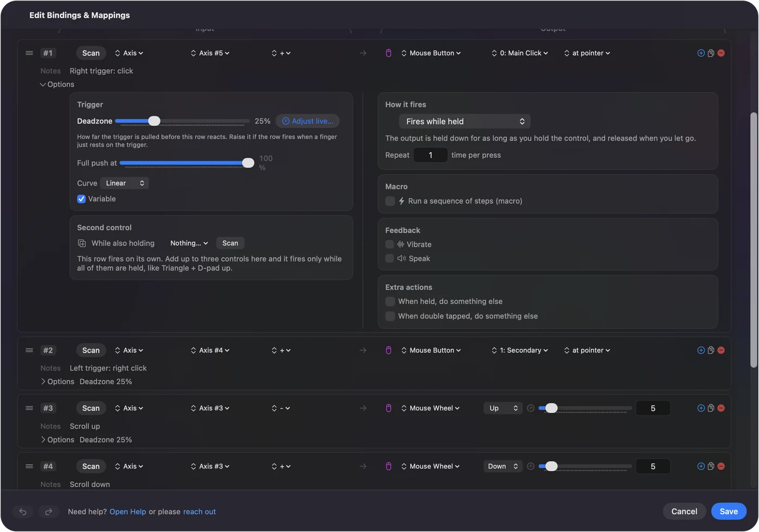Open the 'Fires while held' dropdown
The image size is (759, 532).
pyautogui.click(x=465, y=121)
